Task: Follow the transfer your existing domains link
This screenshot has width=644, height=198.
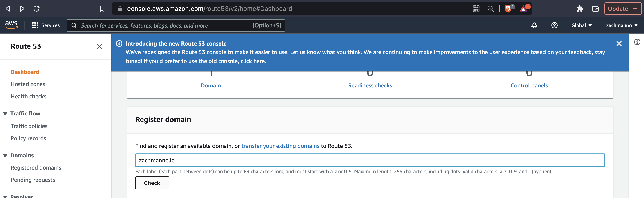Action: coord(280,146)
